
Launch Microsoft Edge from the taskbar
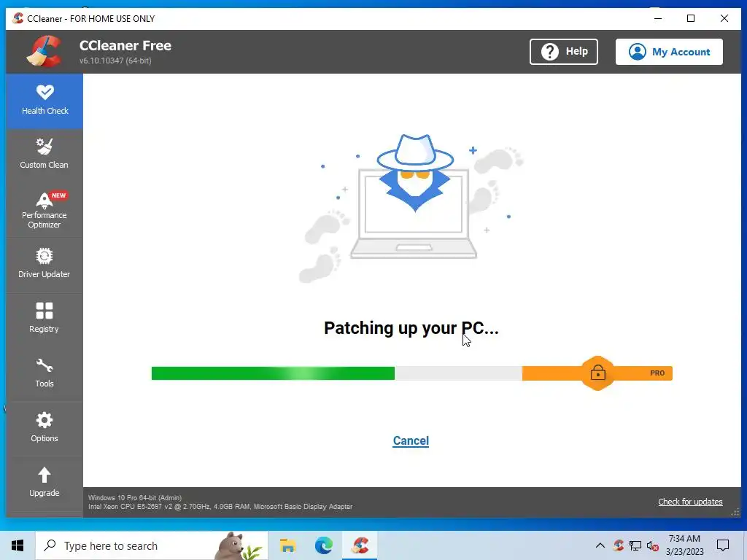click(x=324, y=545)
